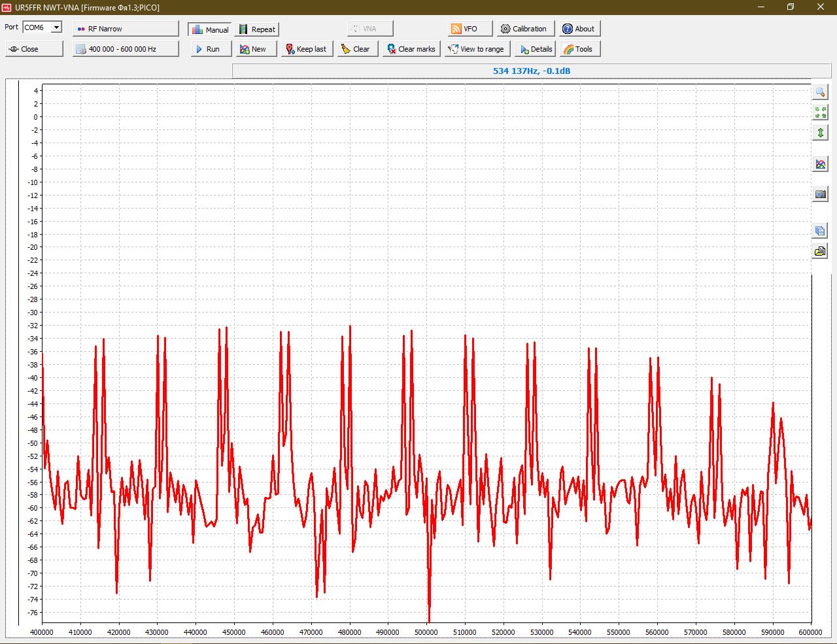Click Clear marks button
837x644 pixels.
coord(411,49)
